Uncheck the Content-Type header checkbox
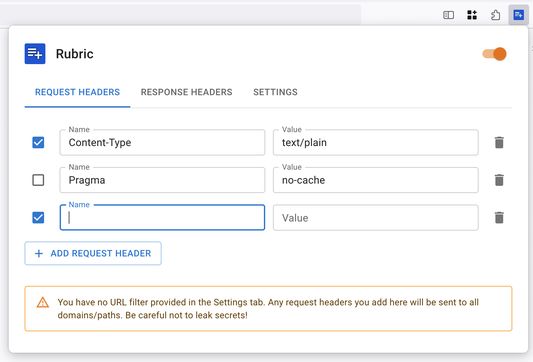 click(38, 142)
